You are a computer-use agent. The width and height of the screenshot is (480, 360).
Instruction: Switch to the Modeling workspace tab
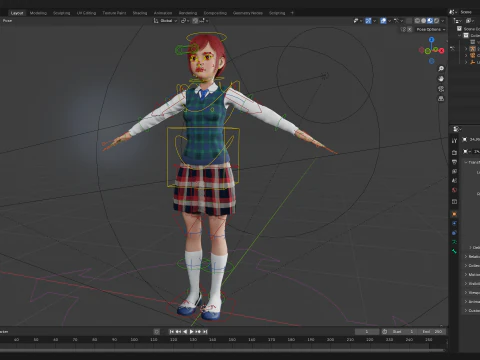38,13
